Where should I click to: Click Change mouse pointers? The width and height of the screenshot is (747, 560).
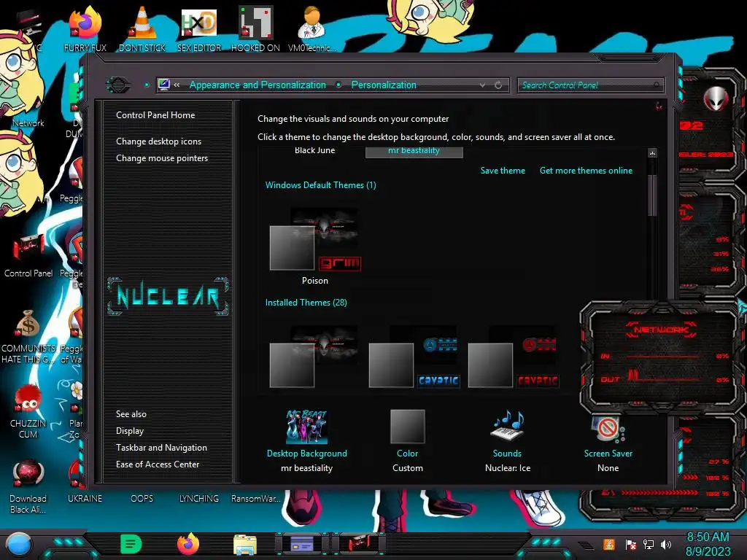(162, 158)
